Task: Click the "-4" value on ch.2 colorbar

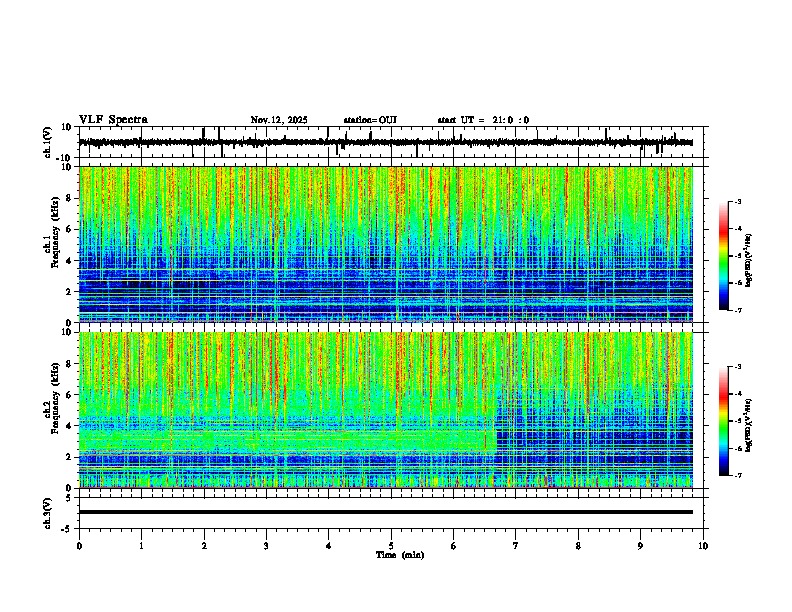Action: [x=738, y=394]
